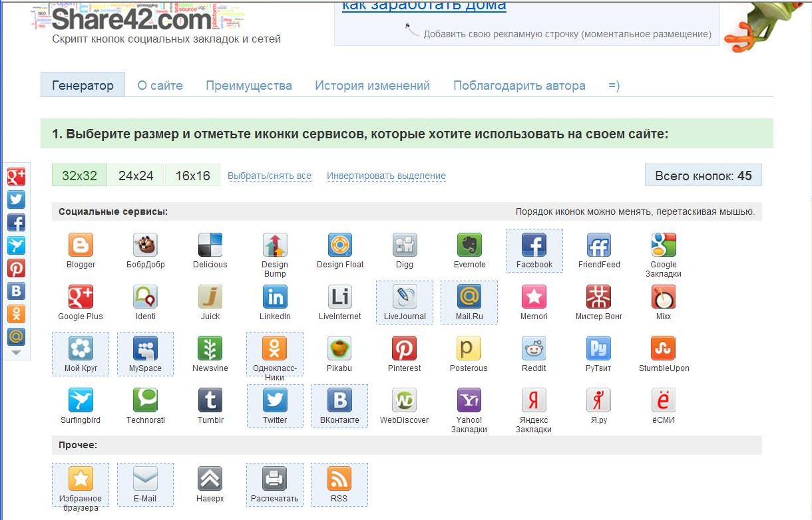Select the Мистер Вонг icon
The height and width of the screenshot is (520, 812).
coord(599,297)
